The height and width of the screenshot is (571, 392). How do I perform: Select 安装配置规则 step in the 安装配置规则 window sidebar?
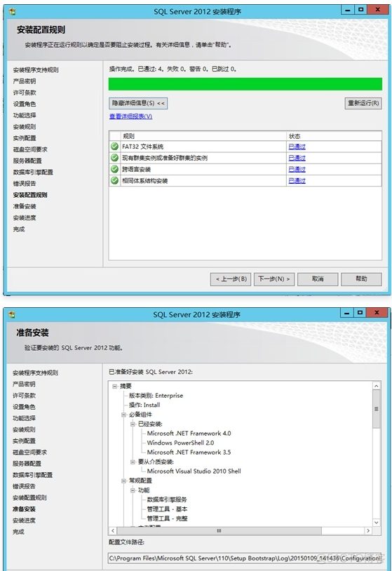30,195
